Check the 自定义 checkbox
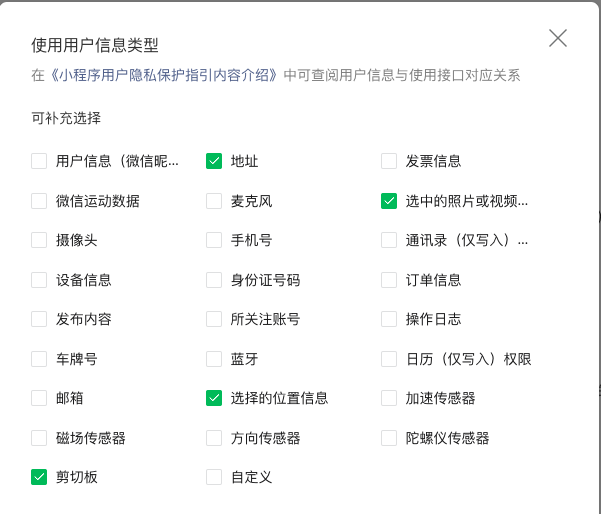601x514 pixels. (214, 477)
